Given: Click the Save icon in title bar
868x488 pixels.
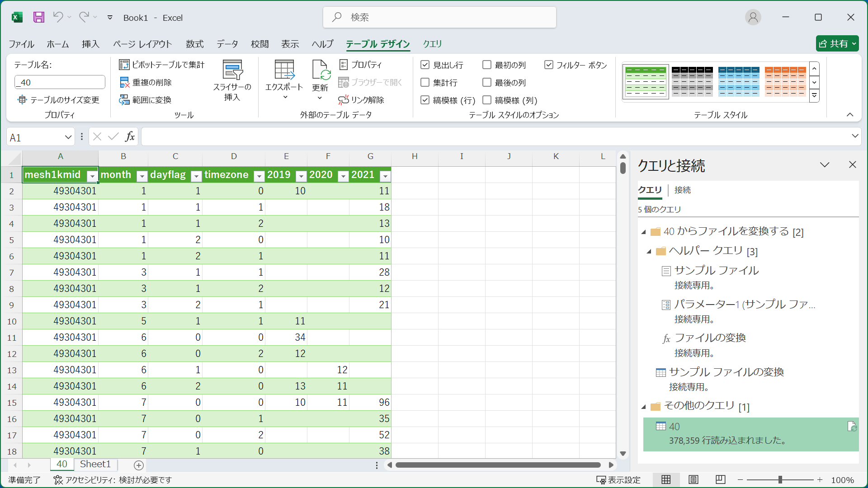Looking at the screenshot, I should pos(39,17).
